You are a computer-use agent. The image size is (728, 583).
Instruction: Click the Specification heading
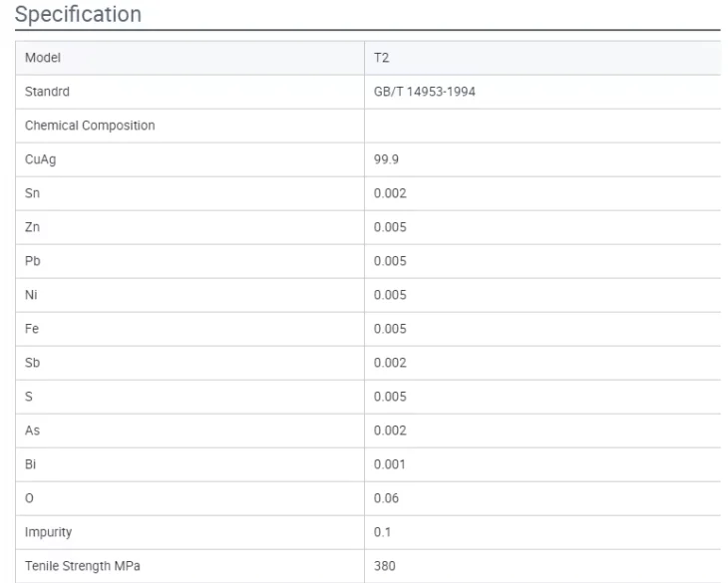coord(77,16)
